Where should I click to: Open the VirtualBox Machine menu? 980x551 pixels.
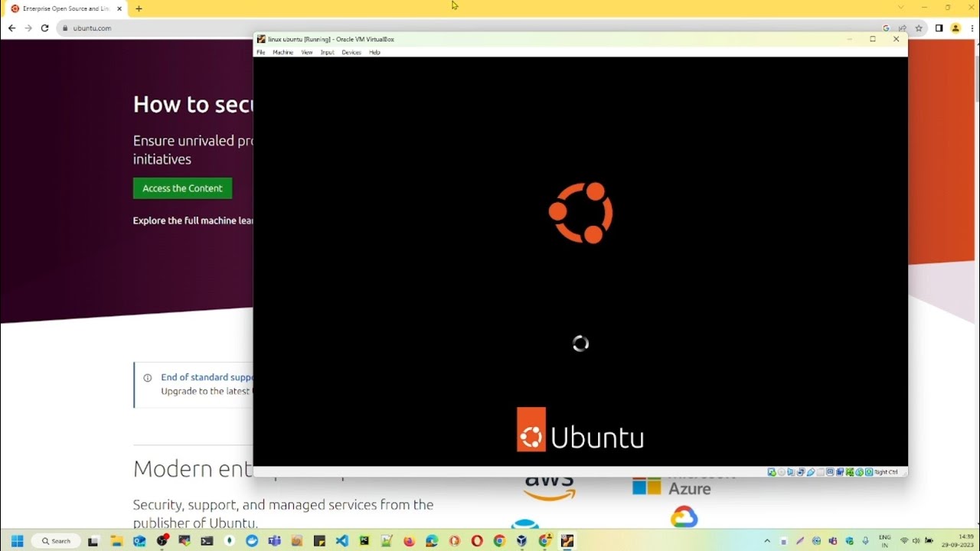pyautogui.click(x=283, y=52)
